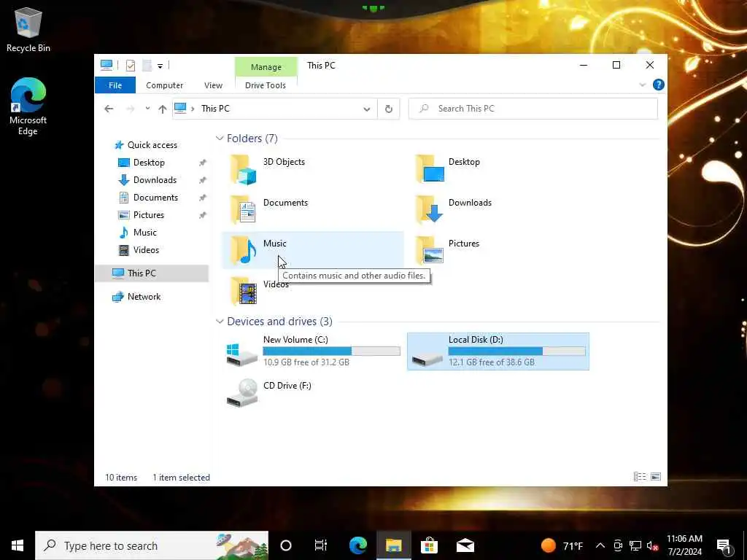Open the File menu
The width and height of the screenshot is (747, 560).
(115, 85)
